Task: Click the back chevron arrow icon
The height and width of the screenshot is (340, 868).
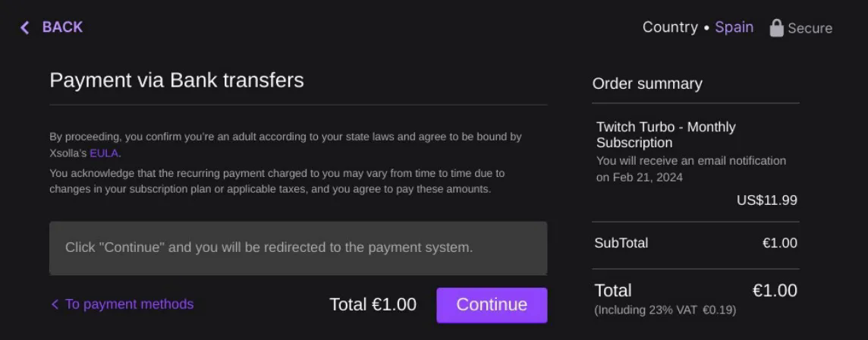Action: [25, 27]
